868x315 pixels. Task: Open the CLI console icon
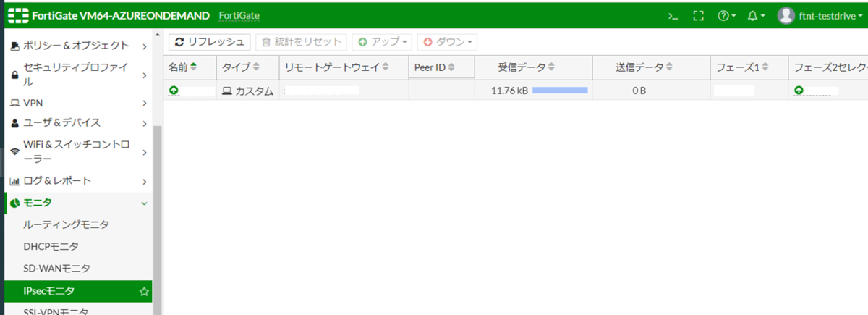pos(673,15)
